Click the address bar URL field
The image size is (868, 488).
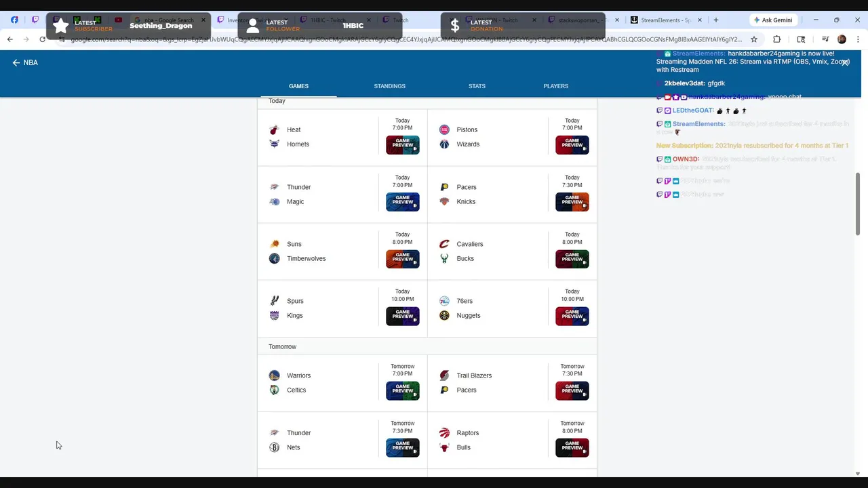[407, 39]
